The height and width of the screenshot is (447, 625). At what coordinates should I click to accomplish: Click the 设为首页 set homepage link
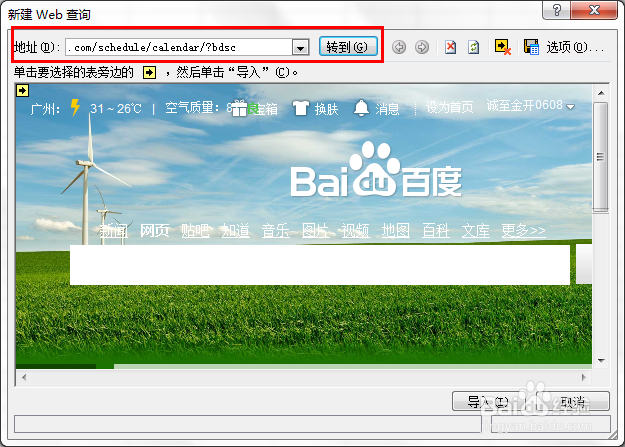[450, 107]
